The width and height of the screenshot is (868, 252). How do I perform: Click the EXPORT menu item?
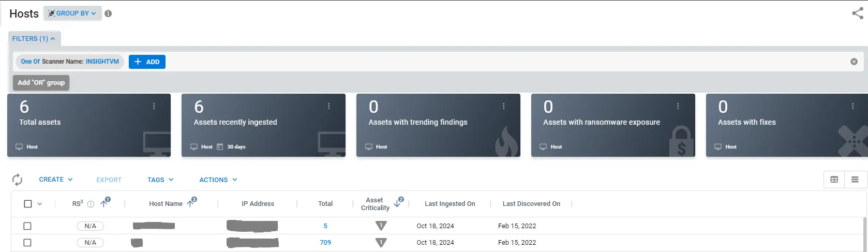point(109,180)
